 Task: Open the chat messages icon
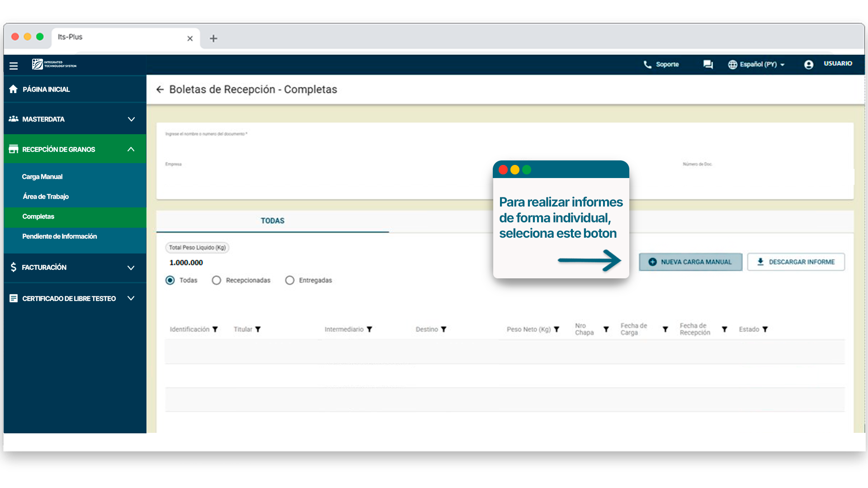[x=708, y=65]
